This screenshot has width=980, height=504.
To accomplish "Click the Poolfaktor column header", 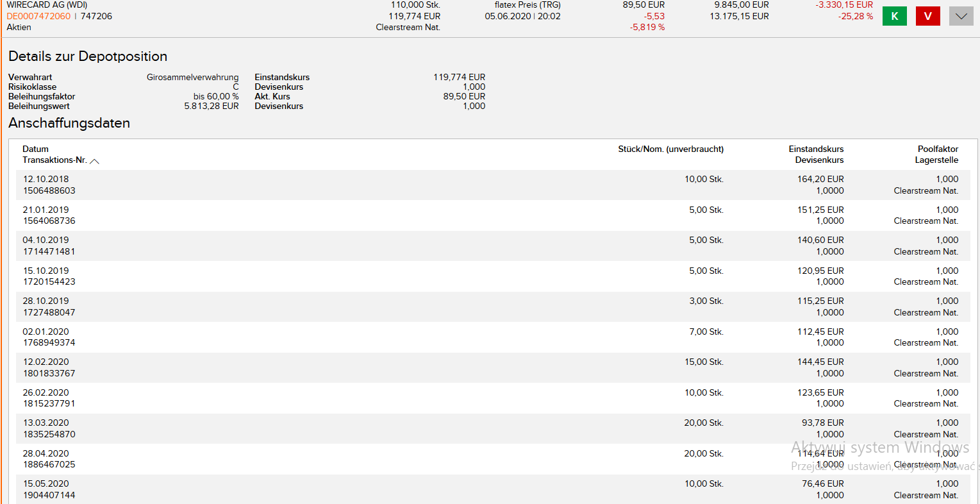I will (938, 149).
